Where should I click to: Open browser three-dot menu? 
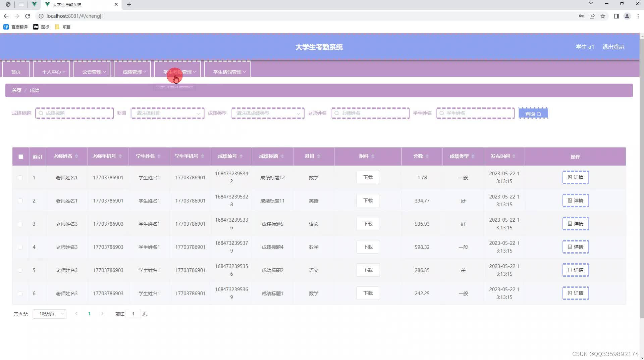coord(638,16)
